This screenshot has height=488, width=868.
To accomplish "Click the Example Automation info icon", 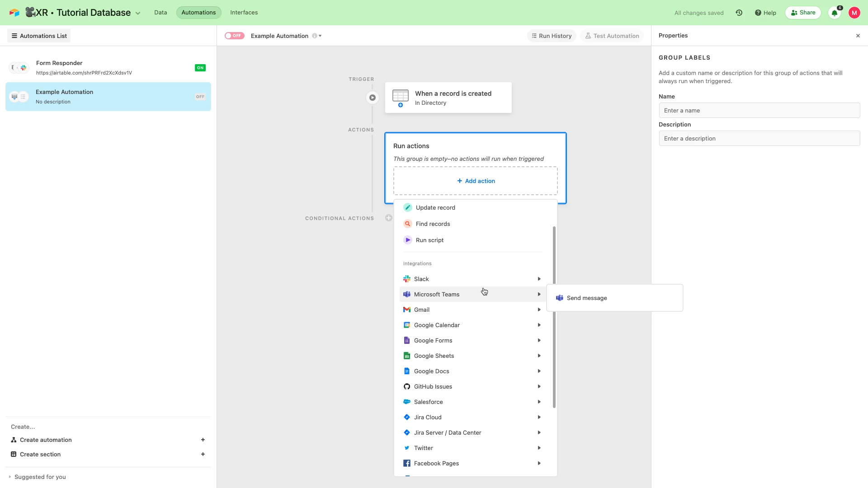I will coord(314,36).
